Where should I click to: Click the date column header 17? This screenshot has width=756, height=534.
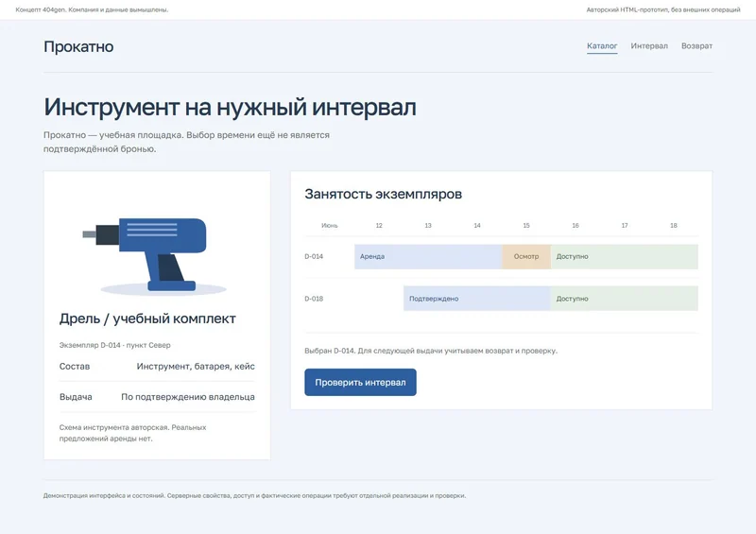(625, 225)
